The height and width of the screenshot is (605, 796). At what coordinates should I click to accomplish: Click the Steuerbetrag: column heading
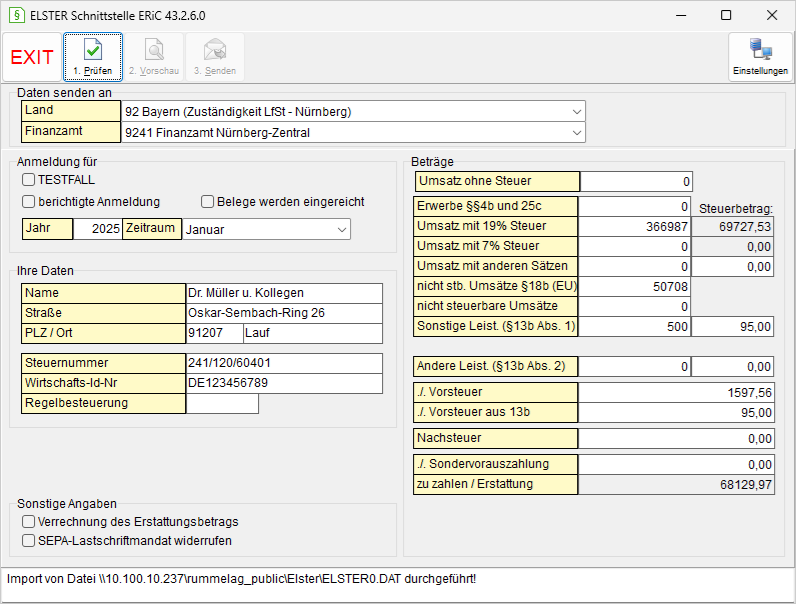tap(736, 209)
